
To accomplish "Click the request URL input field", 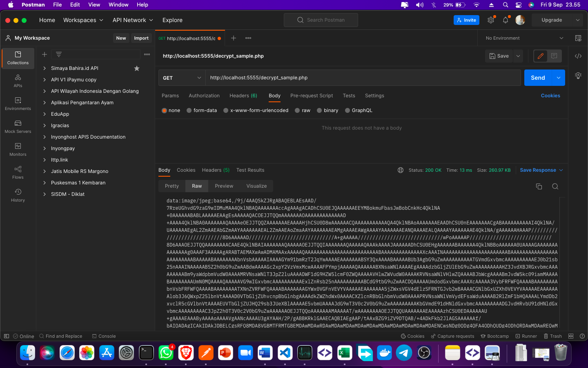I will pos(363,78).
